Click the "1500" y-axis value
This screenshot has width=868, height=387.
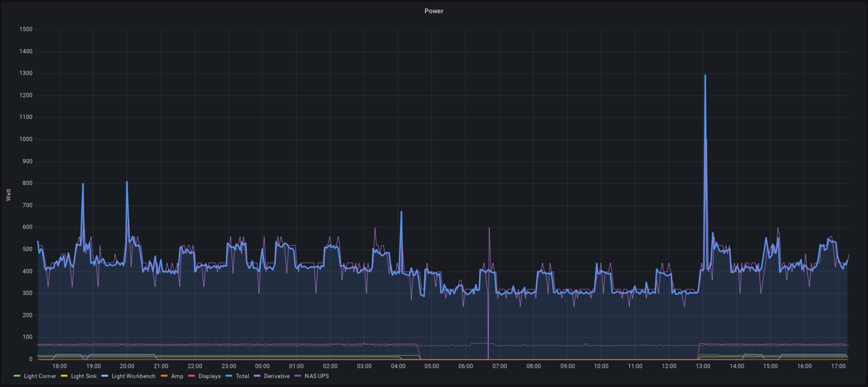click(25, 29)
